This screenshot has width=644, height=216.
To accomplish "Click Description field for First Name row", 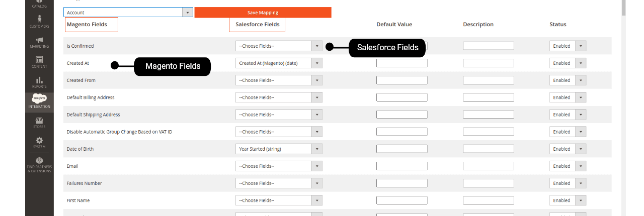I will tap(489, 200).
